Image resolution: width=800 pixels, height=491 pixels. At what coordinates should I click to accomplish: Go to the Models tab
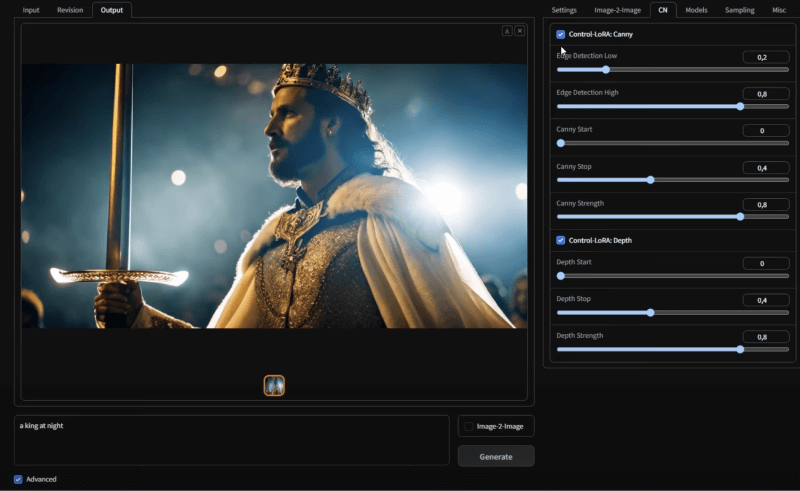(x=696, y=10)
